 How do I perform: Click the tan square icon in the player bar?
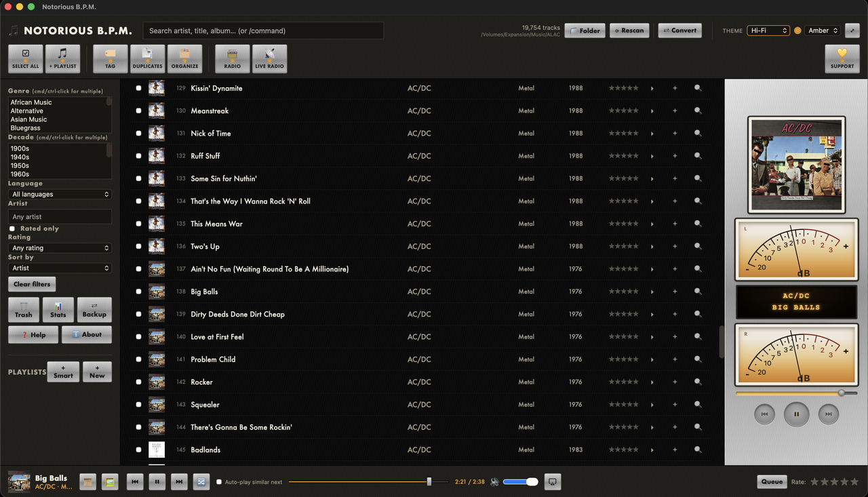tap(87, 481)
